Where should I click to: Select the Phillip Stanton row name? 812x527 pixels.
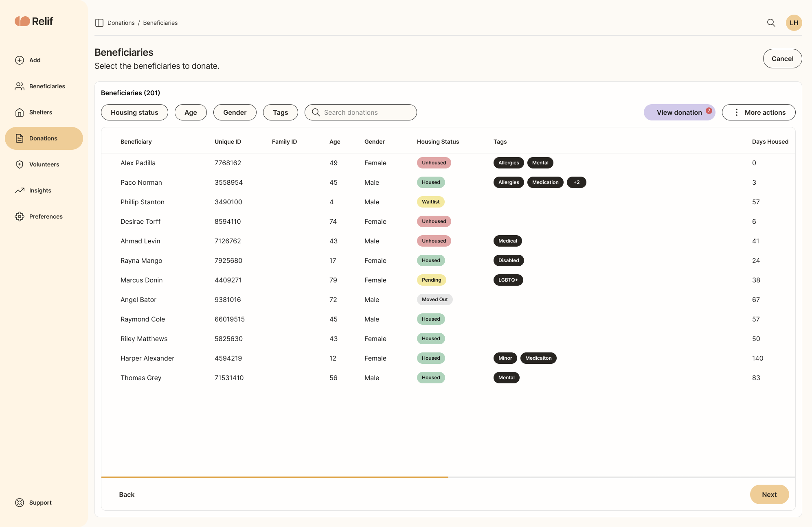143,202
